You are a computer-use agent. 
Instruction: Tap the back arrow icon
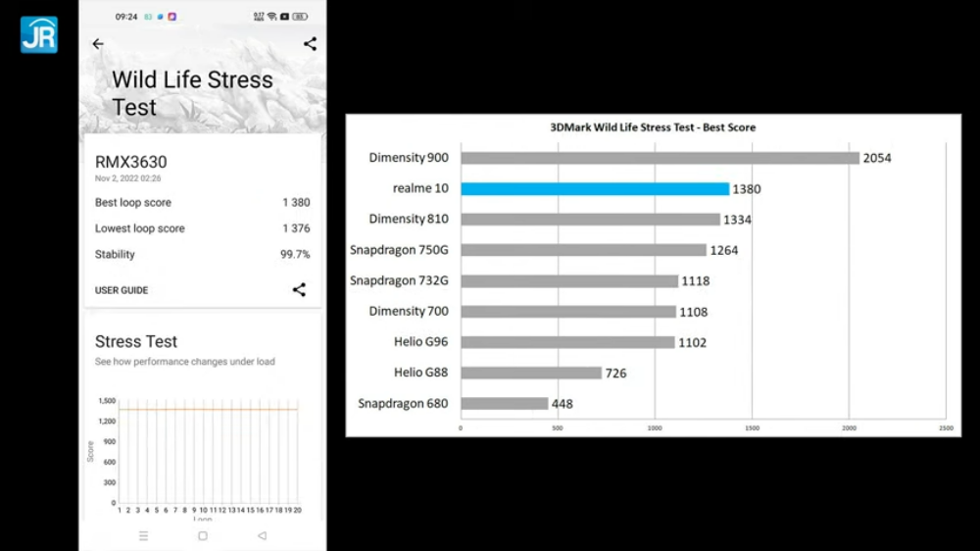[x=98, y=44]
